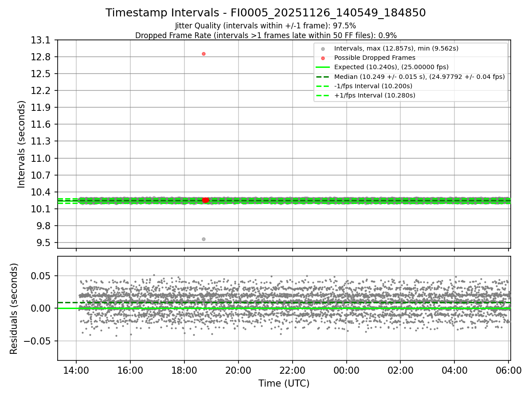This screenshot has width=532, height=399.
Task: Select legend entry '+1/fps Interval (10.280s)'
Action: click(x=375, y=95)
